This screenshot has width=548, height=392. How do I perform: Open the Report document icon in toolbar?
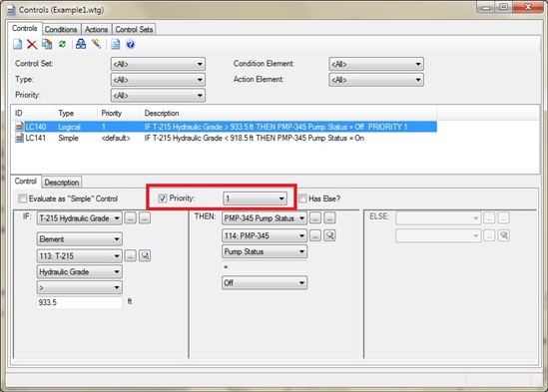116,44
